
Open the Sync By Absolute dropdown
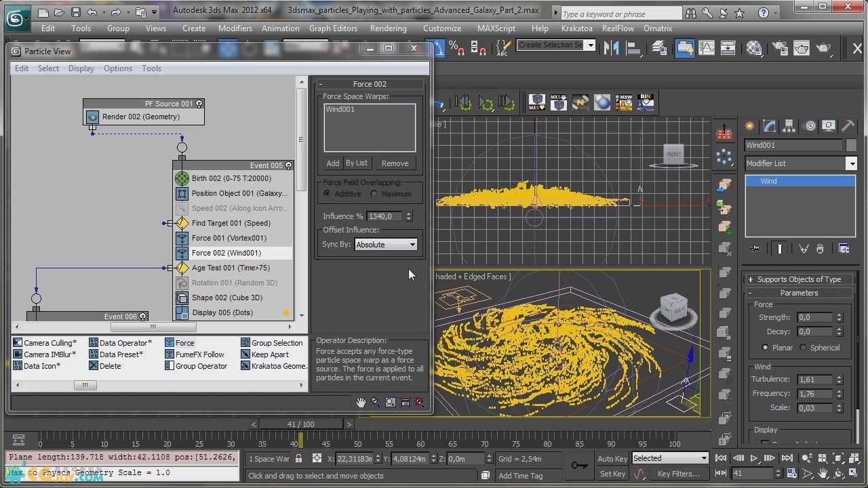tap(386, 245)
